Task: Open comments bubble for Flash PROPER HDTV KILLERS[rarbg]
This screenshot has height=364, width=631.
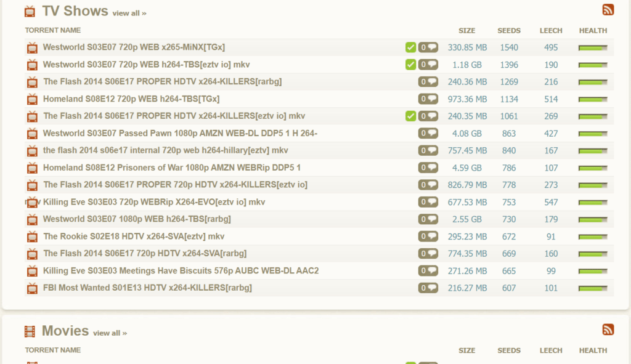Action: 428,82
